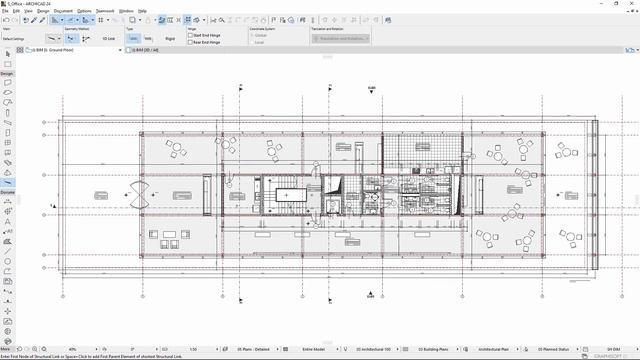
Task: Choose the Level Dimension tool
Action: (8, 211)
